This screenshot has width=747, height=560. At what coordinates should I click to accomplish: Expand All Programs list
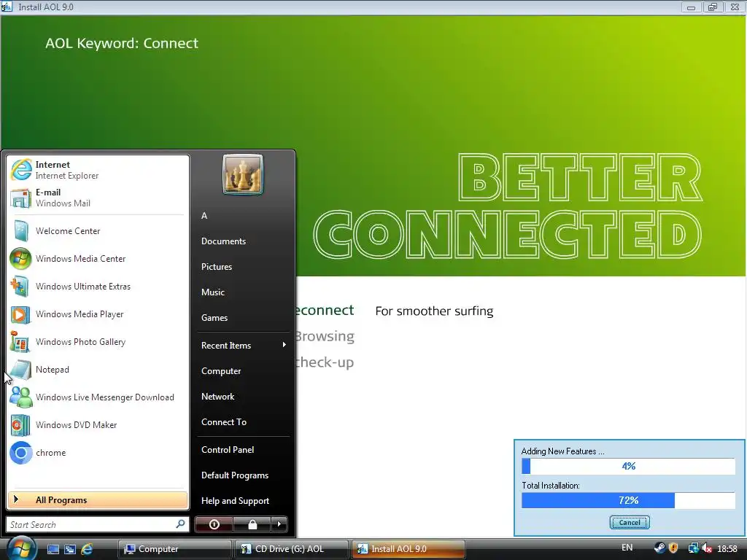click(x=98, y=499)
